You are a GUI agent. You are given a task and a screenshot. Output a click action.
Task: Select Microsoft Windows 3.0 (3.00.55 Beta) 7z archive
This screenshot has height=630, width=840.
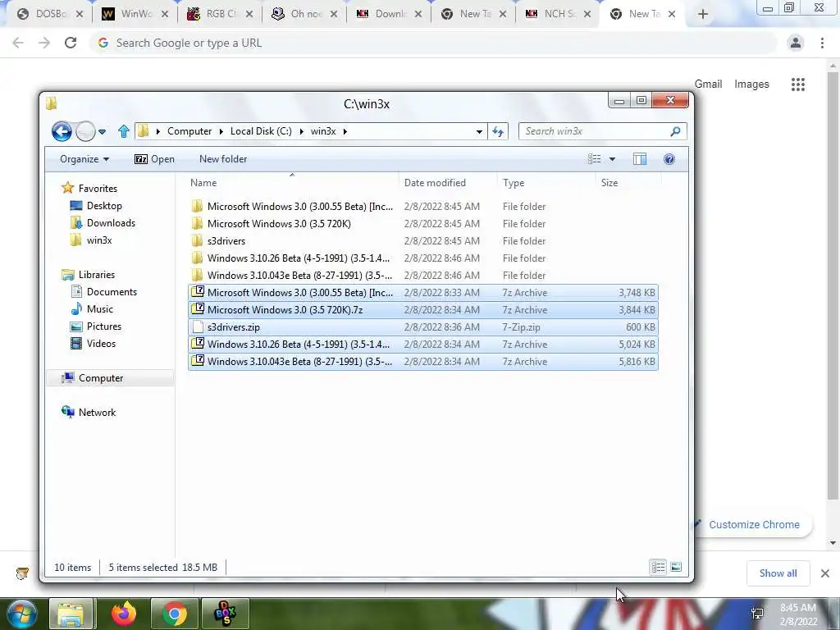(423, 293)
